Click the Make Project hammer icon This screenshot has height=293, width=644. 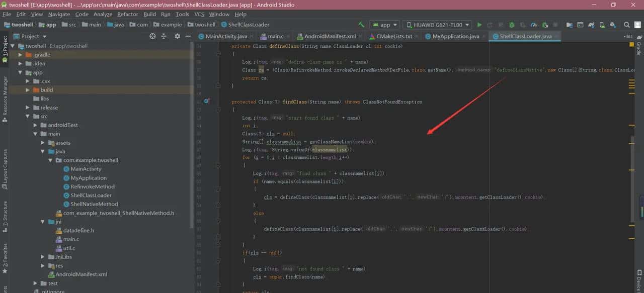pos(361,25)
